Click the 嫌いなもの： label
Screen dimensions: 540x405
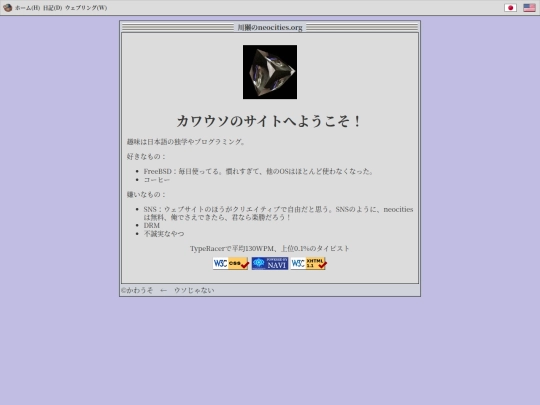point(146,195)
